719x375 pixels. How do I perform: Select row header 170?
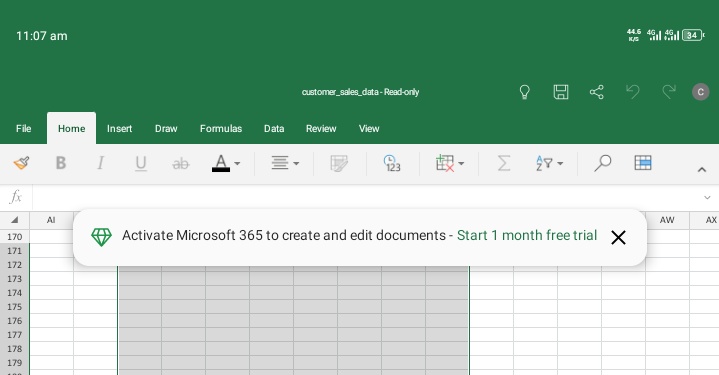[x=15, y=237]
